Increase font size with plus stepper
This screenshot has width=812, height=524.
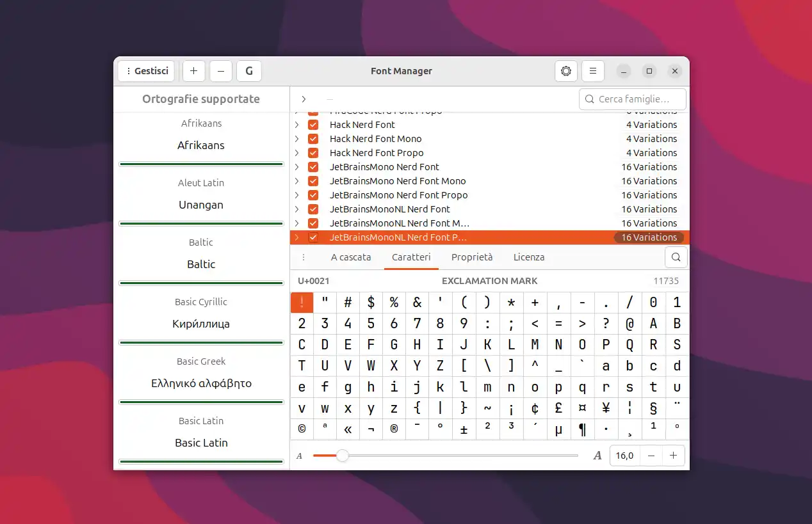point(673,456)
